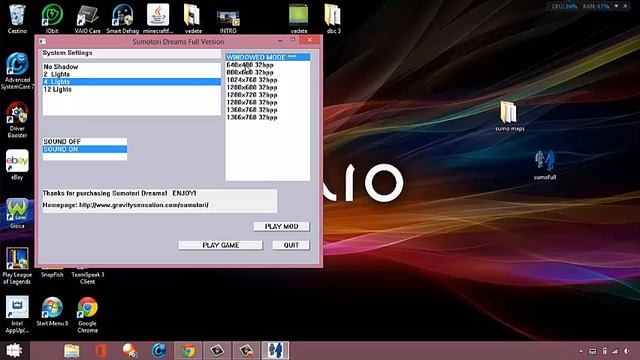The width and height of the screenshot is (640, 360).
Task: Choose 640x480 32bpp resolution
Action: (268, 65)
